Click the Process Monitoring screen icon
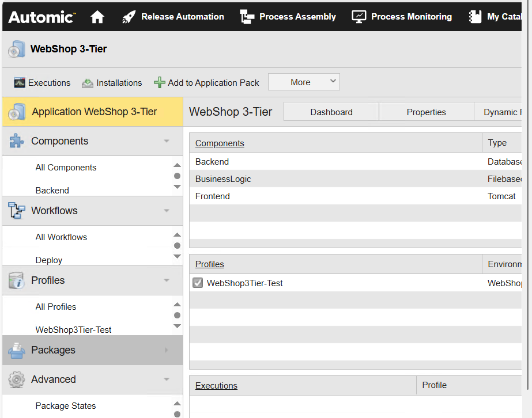The width and height of the screenshot is (532, 418). tap(359, 17)
